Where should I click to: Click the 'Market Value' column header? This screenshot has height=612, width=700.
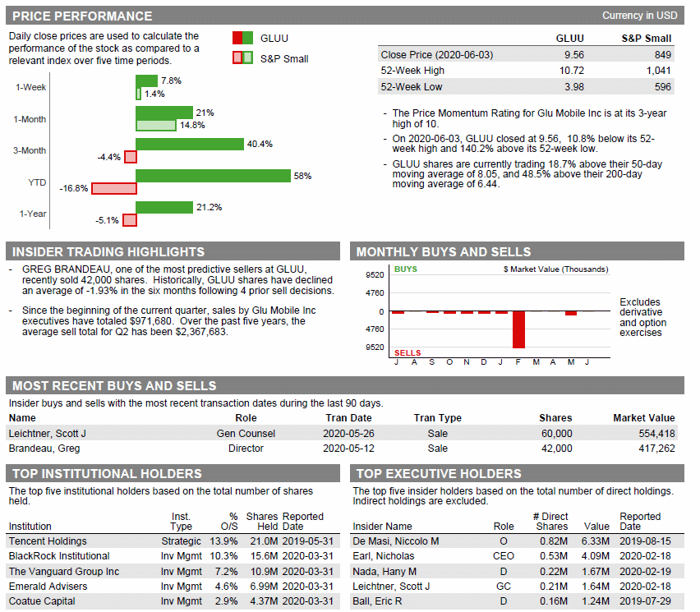(644, 418)
